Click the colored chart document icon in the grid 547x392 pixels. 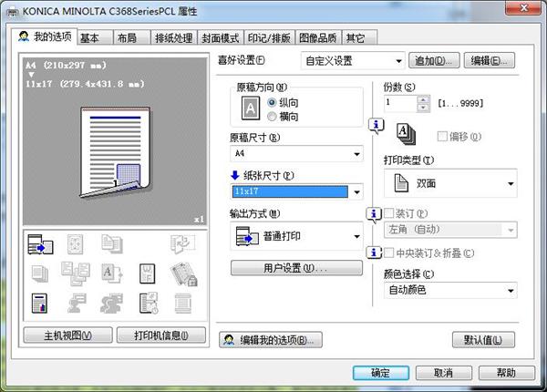[x=39, y=303]
